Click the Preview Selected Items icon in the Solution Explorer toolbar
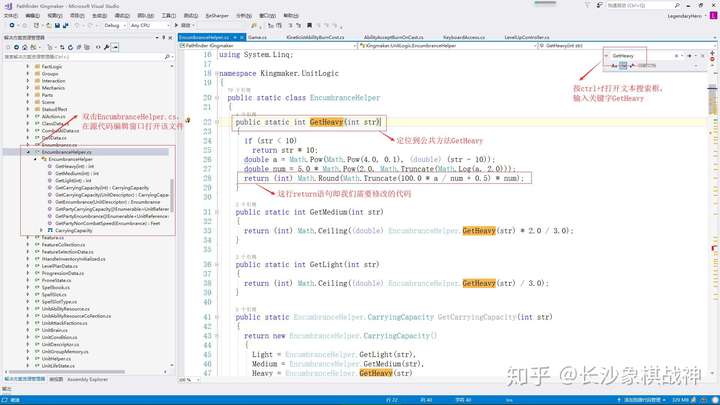The image size is (720, 405). click(x=115, y=47)
